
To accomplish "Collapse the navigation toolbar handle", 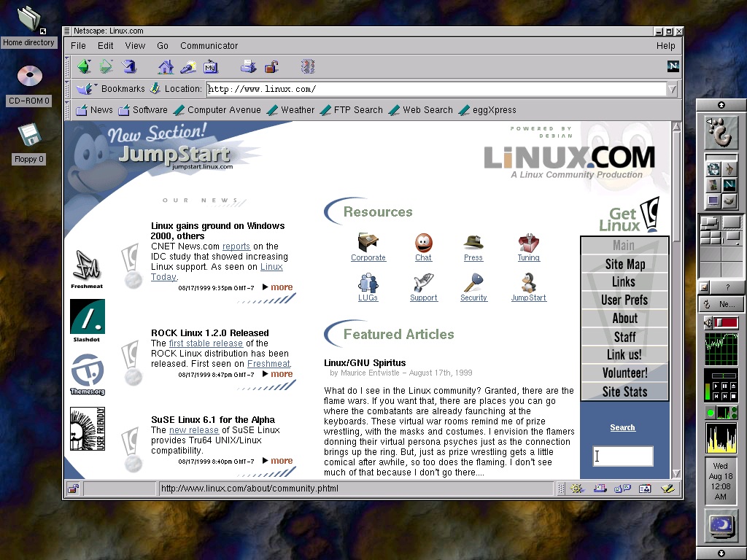I will click(68, 66).
